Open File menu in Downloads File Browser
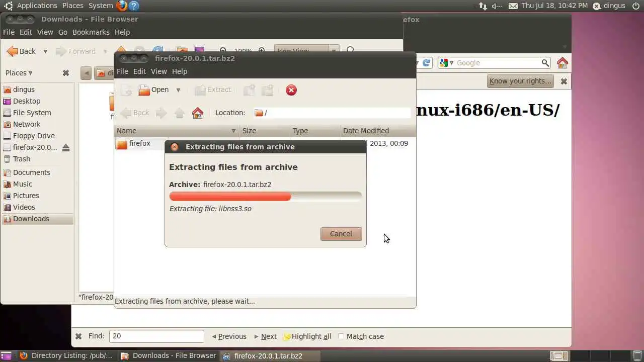This screenshot has width=644, height=362. coord(9,32)
